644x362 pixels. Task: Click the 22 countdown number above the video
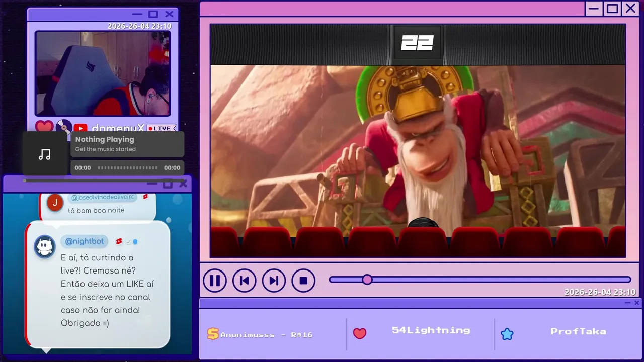pyautogui.click(x=417, y=43)
